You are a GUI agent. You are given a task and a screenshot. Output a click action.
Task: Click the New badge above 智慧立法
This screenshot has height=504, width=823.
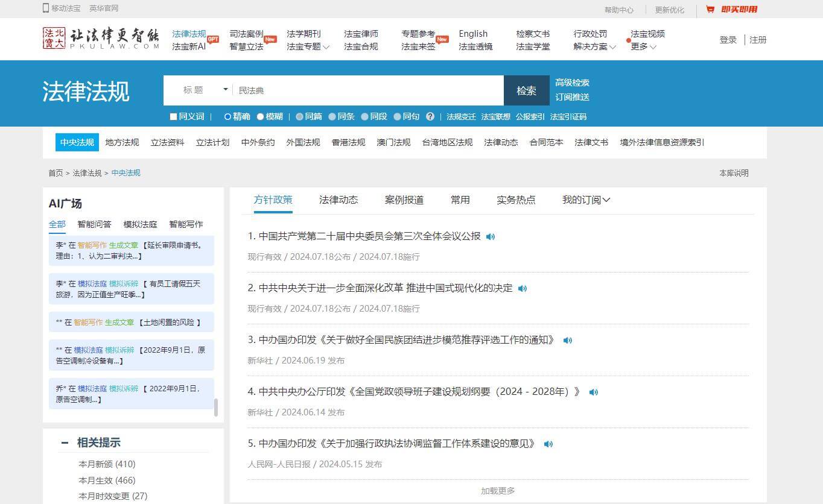[x=270, y=38]
